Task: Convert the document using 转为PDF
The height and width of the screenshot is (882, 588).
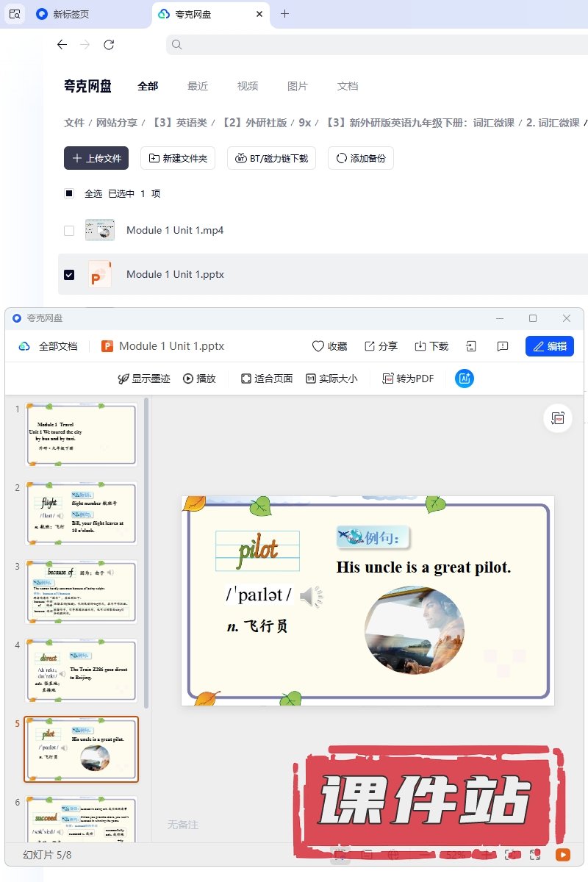Action: tap(408, 379)
